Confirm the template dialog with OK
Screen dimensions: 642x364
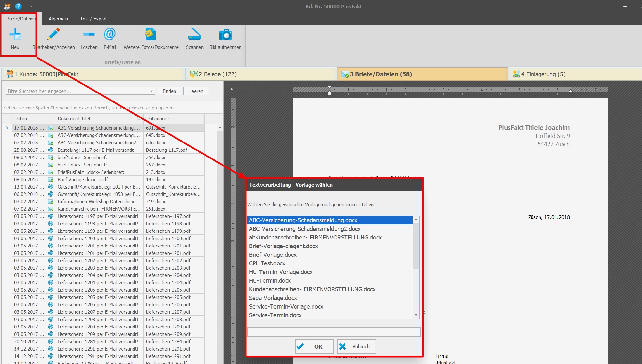tap(314, 346)
